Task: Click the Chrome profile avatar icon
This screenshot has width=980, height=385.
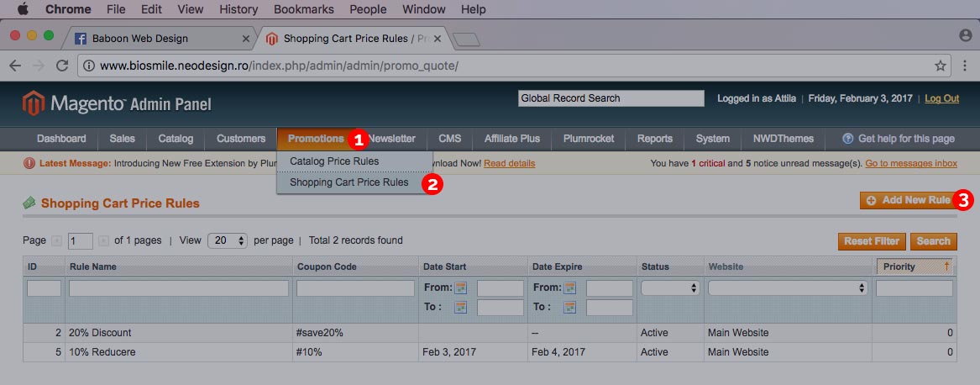Action: [966, 35]
